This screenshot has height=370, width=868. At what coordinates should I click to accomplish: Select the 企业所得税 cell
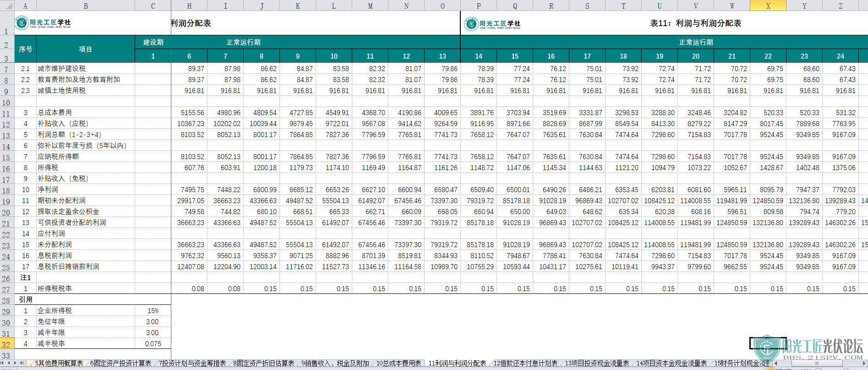tap(86, 311)
